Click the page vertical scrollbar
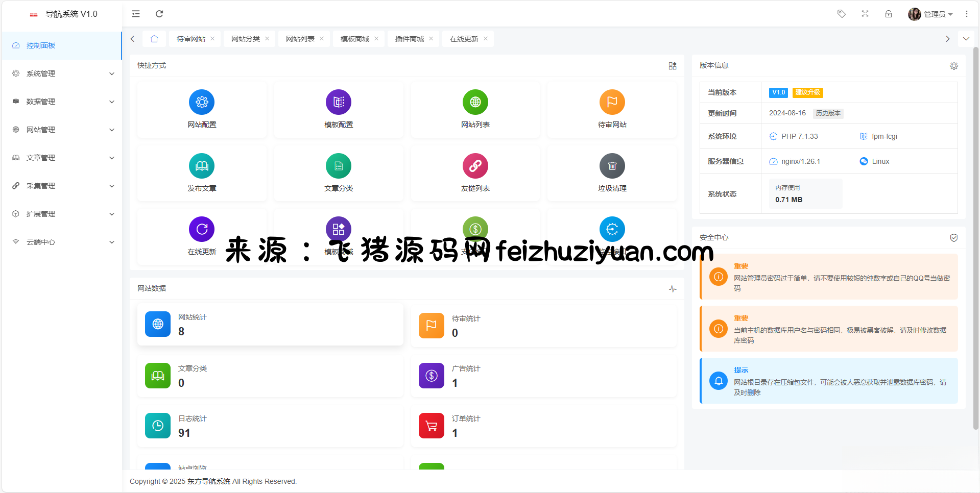This screenshot has width=980, height=493. 976,238
